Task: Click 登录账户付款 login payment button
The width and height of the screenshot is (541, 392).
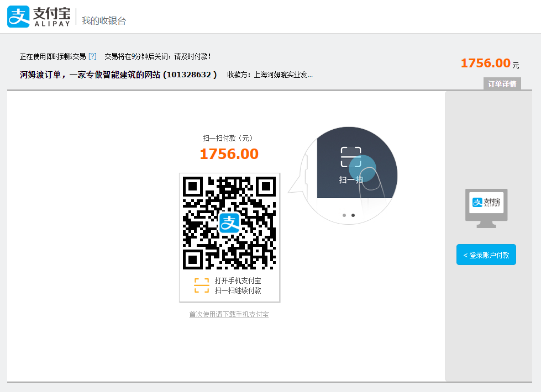Action: tap(486, 255)
